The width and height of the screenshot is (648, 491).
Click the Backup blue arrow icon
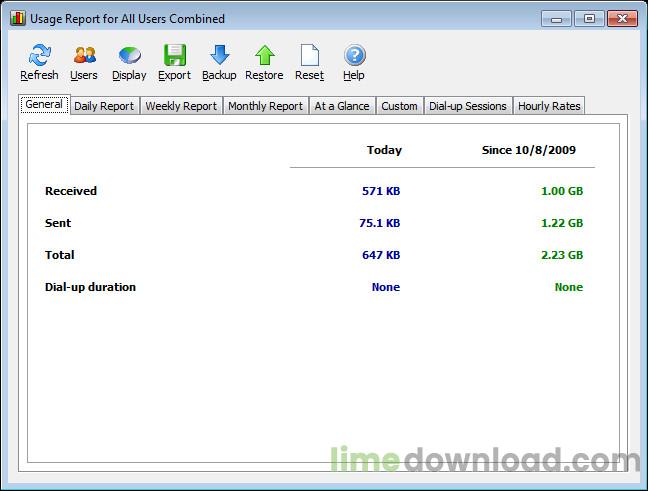tap(219, 57)
